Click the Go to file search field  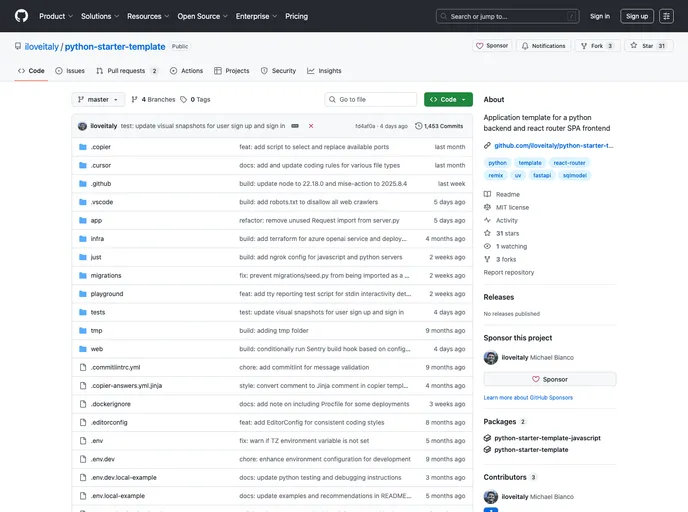click(371, 100)
